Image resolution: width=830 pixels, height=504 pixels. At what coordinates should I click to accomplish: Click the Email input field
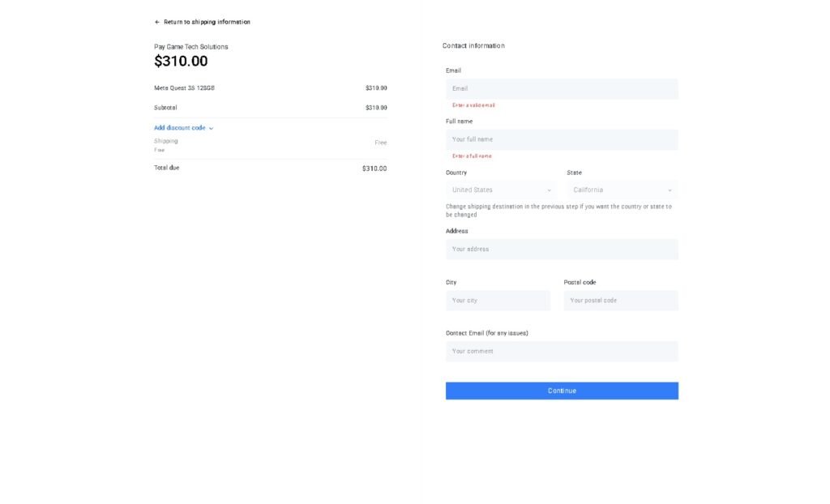pos(562,88)
